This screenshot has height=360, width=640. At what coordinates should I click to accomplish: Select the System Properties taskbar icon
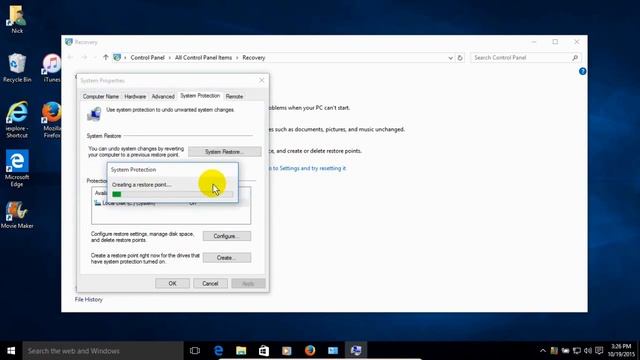coord(356,351)
